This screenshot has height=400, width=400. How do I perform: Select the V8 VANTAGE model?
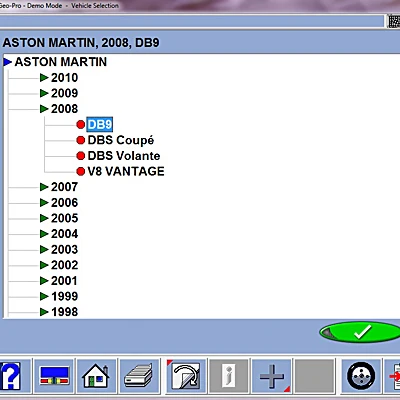click(126, 171)
